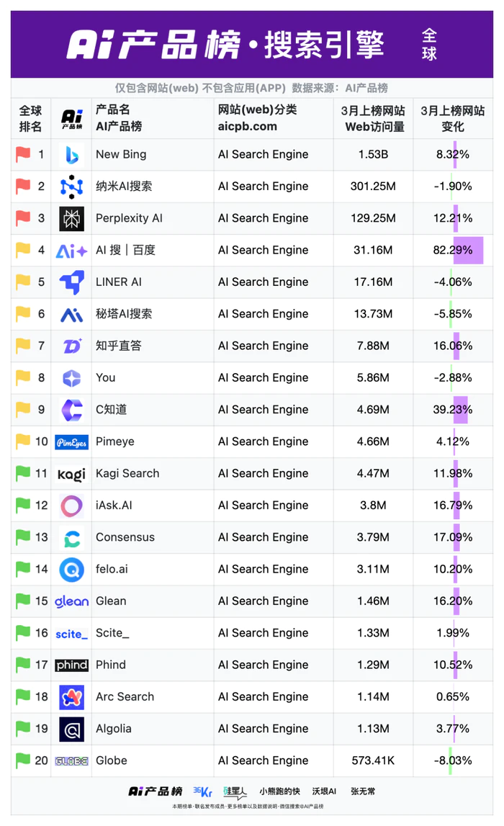
Task: Click the 13.73M visits value
Action: coord(374,314)
